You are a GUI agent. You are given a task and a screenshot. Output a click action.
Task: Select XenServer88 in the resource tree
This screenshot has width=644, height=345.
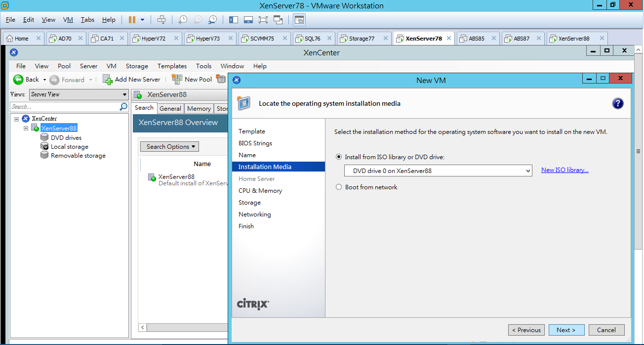click(59, 128)
